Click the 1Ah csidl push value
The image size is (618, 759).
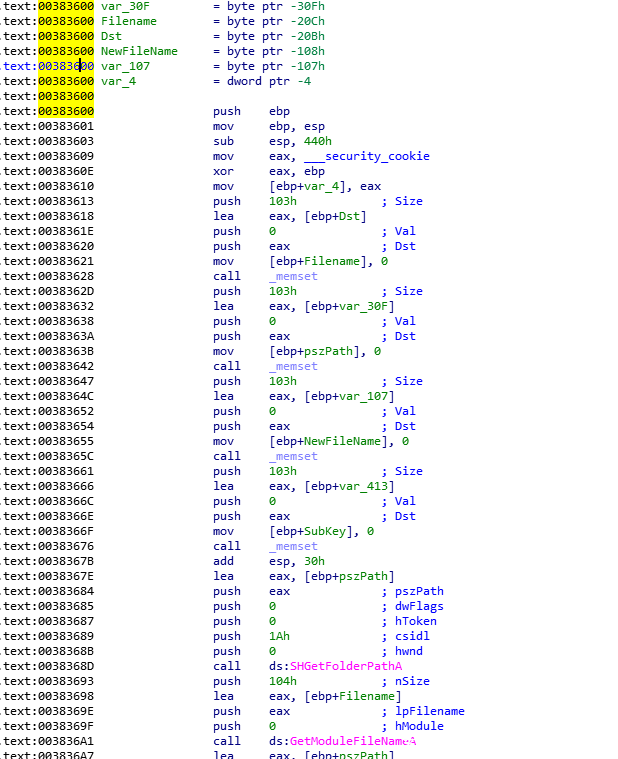279,636
